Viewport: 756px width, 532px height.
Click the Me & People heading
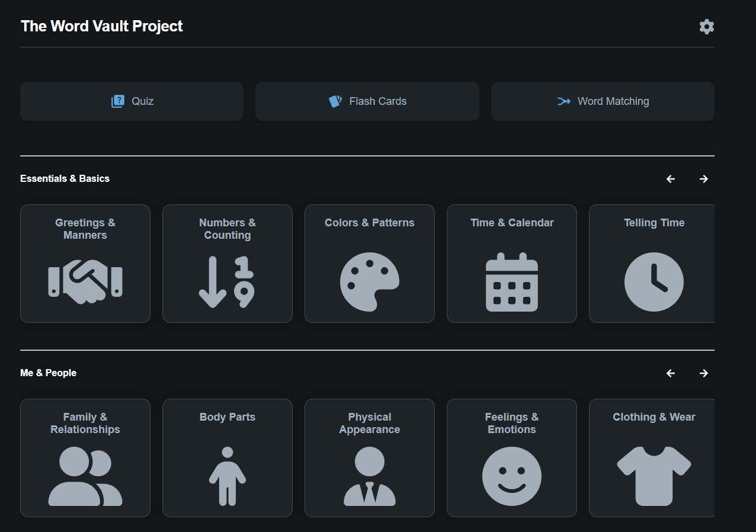pyautogui.click(x=48, y=373)
